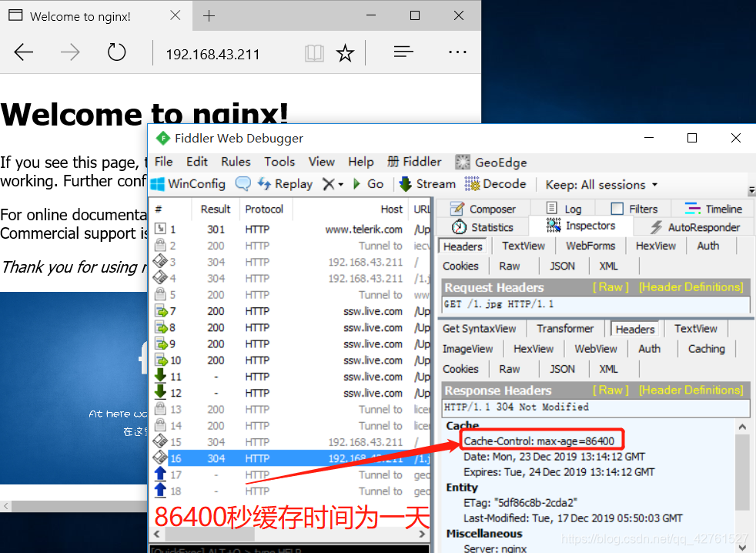Switch to the Inspectors tab
The image size is (756, 553).
tap(581, 226)
